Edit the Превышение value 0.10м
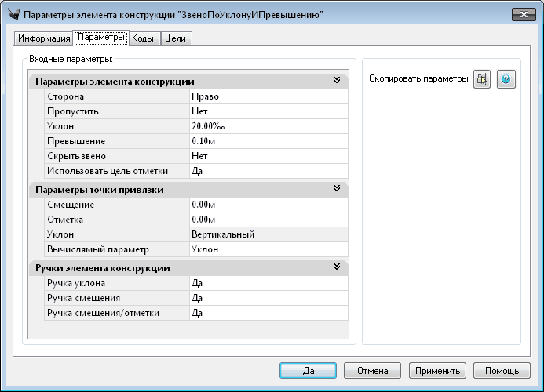This screenshot has height=392, width=544. (x=267, y=141)
